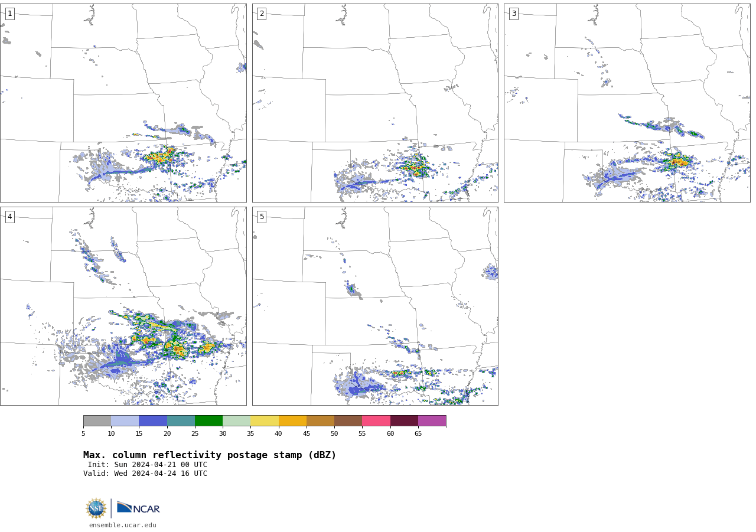The width and height of the screenshot is (756, 532).
Task: Click the gray 5-10 dBZ swatch
Action: point(97,420)
